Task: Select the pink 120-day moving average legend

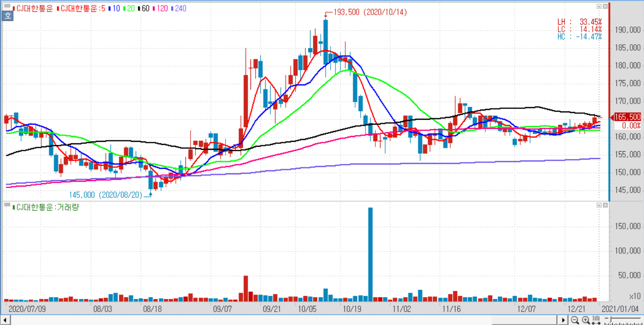Action: point(160,8)
